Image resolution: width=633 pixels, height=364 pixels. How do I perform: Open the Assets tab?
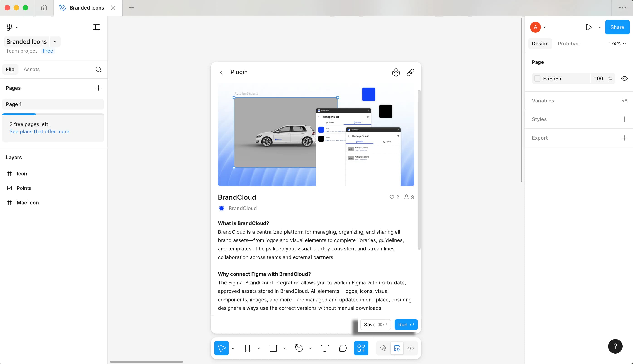point(32,69)
